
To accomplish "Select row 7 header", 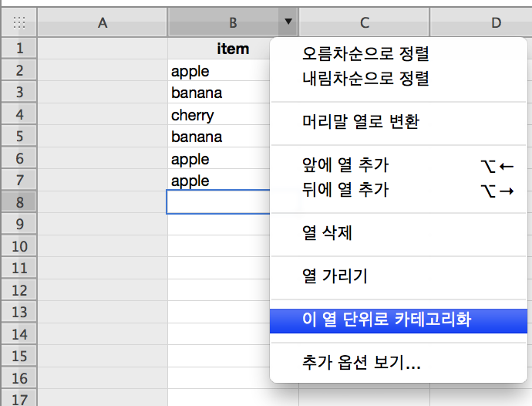I will (19, 180).
